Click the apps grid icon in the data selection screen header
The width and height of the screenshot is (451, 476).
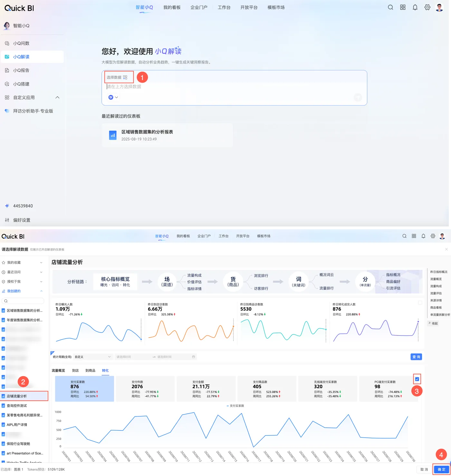414,236
